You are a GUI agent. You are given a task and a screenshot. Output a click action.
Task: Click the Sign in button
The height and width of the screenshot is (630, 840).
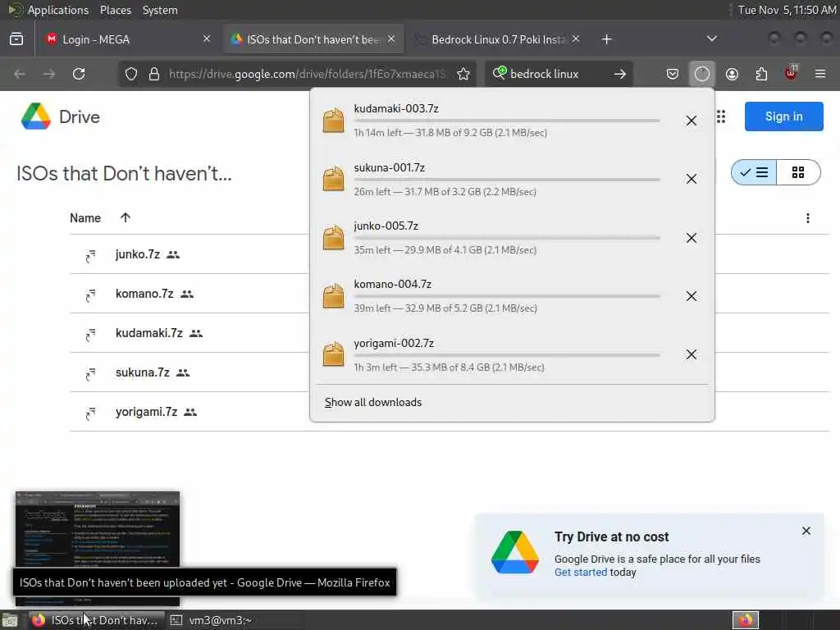(783, 116)
